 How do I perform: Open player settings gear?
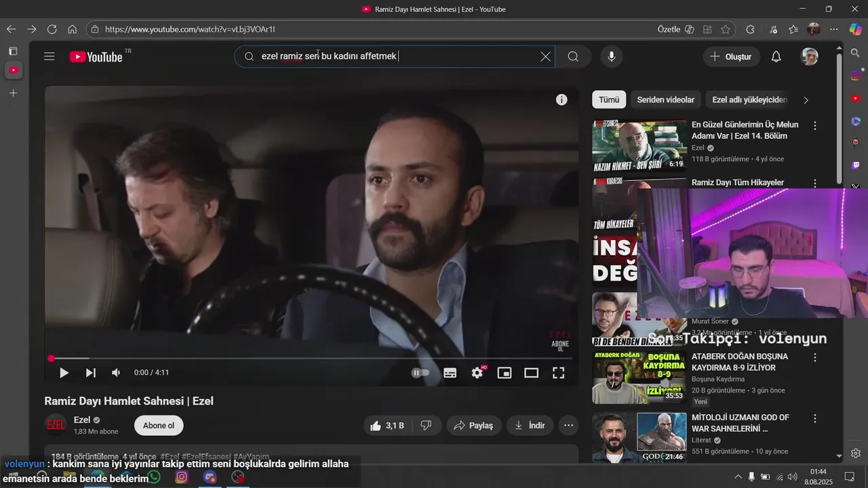[x=477, y=373]
